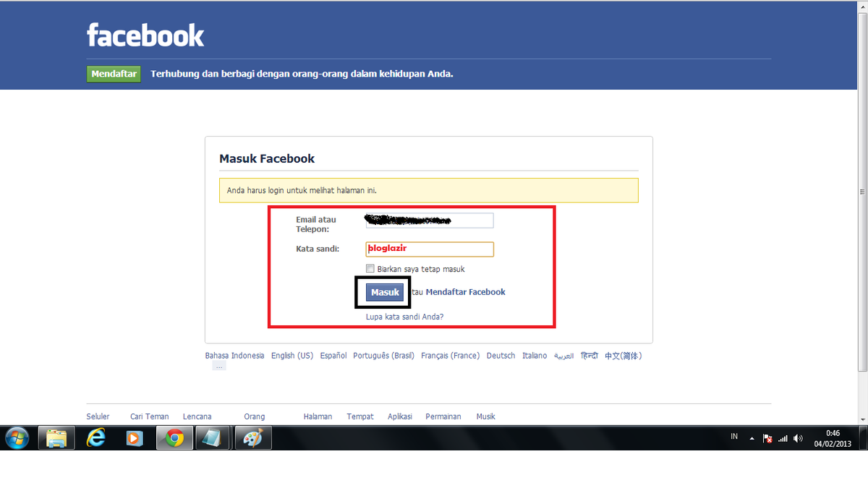Switch language to Deutsch

501,356
